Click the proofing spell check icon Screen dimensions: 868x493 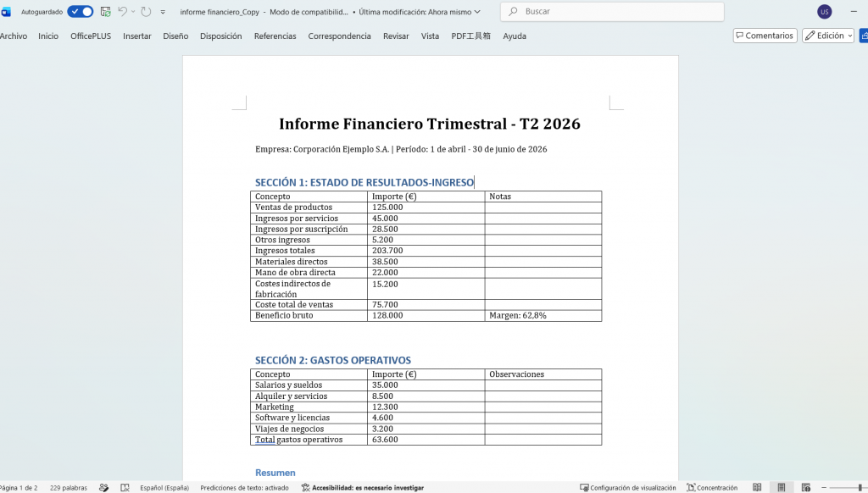click(x=125, y=488)
